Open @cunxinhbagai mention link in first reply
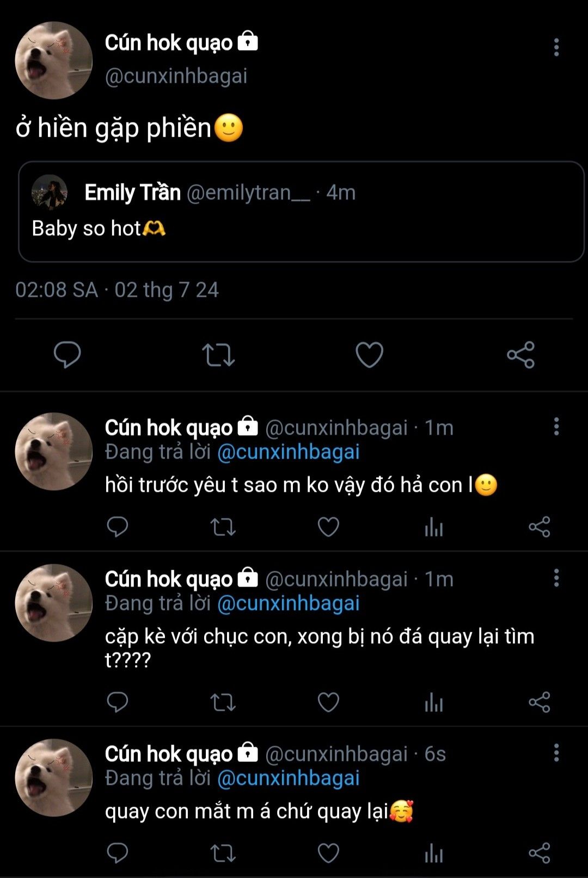 tap(288, 452)
